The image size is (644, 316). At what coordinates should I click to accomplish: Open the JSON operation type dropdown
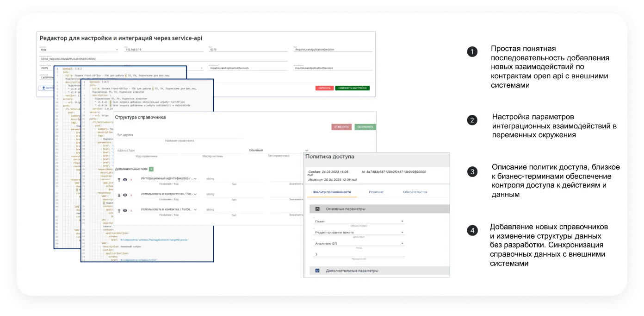(x=46, y=68)
